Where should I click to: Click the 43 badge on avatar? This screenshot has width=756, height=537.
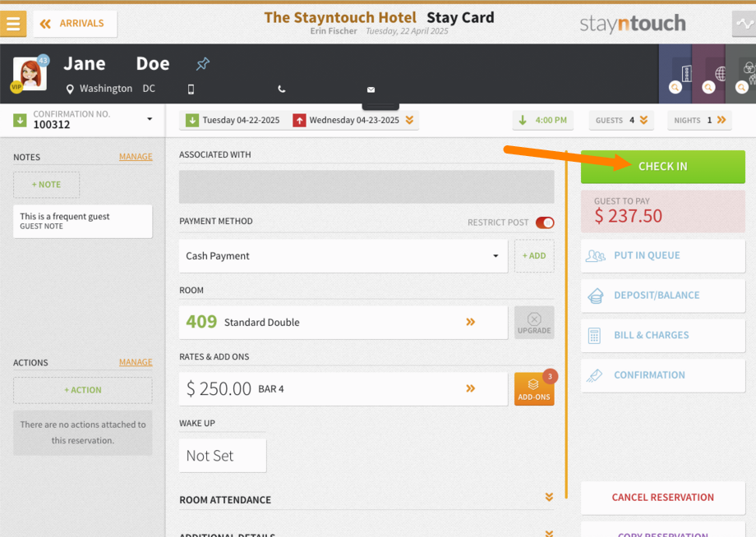click(44, 60)
